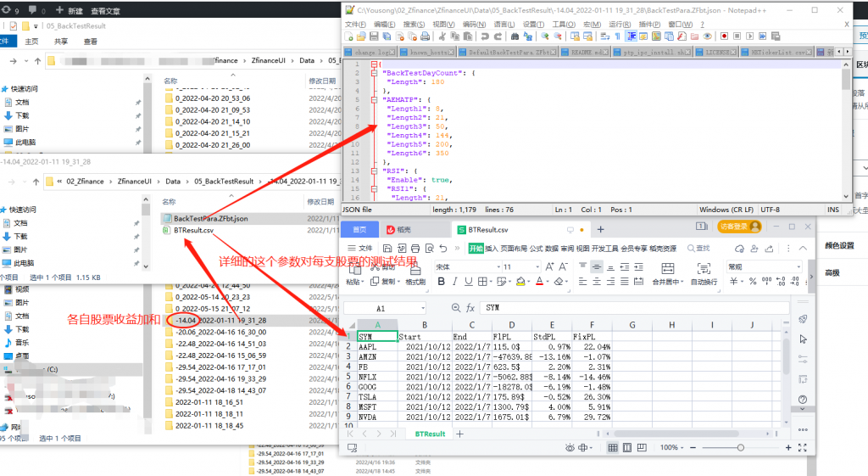Click Notepad++ Playback macro icon
This screenshot has height=476, width=868.
tap(749, 36)
